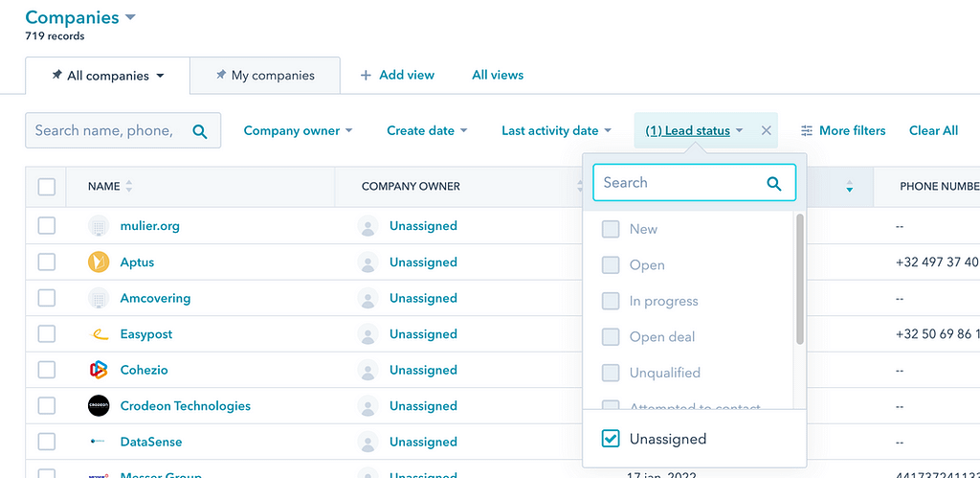Check the Unqualified lead status option
Screen dimensions: 980x478
coord(611,373)
